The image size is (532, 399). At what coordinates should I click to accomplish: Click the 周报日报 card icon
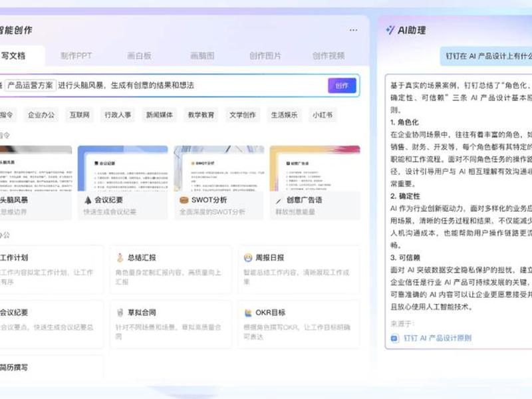248,258
